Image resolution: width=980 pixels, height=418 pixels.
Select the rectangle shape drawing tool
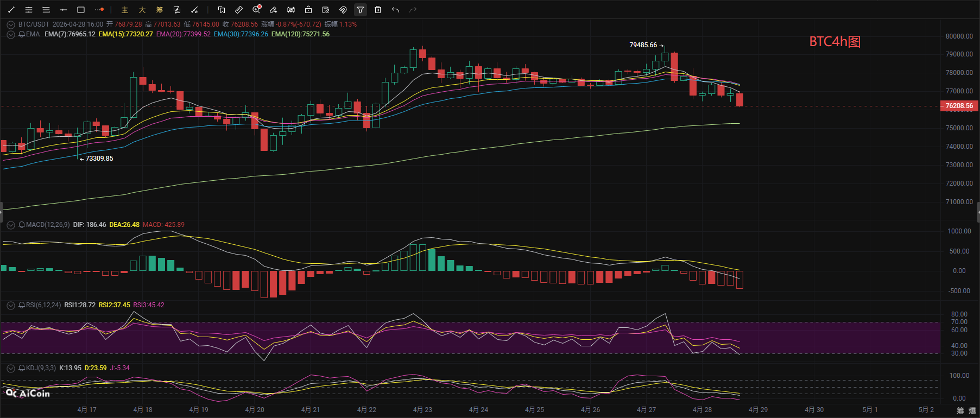point(81,10)
